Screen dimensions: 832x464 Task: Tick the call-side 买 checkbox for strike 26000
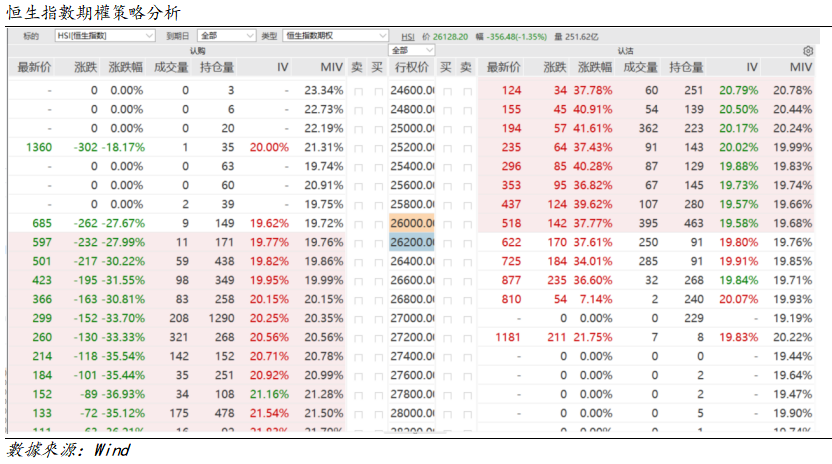coord(377,223)
